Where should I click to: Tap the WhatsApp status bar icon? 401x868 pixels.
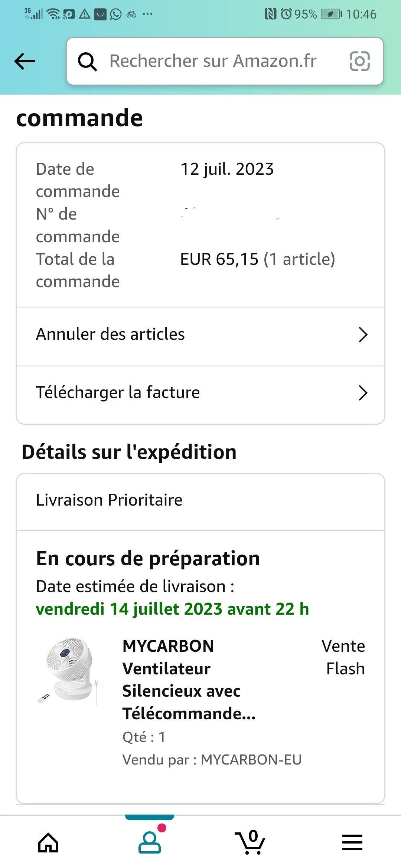coord(116,14)
